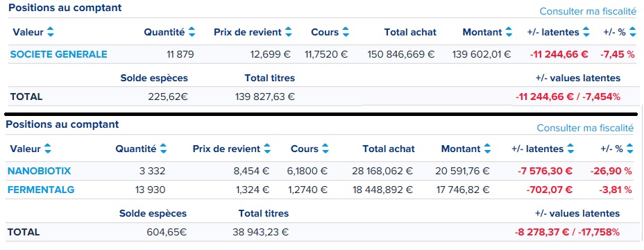The image size is (644, 250).
Task: Select the Total achat header in bottom table
Action: point(389,149)
